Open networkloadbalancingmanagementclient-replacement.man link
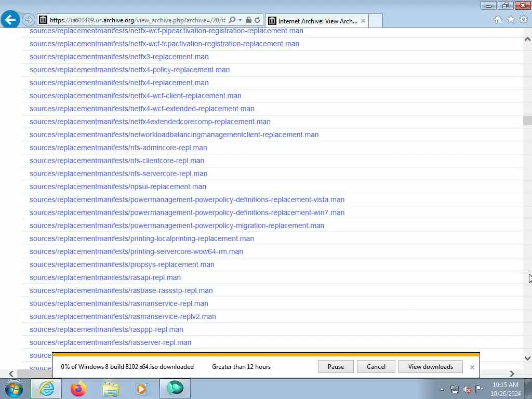The height and width of the screenshot is (399, 532). (x=174, y=135)
